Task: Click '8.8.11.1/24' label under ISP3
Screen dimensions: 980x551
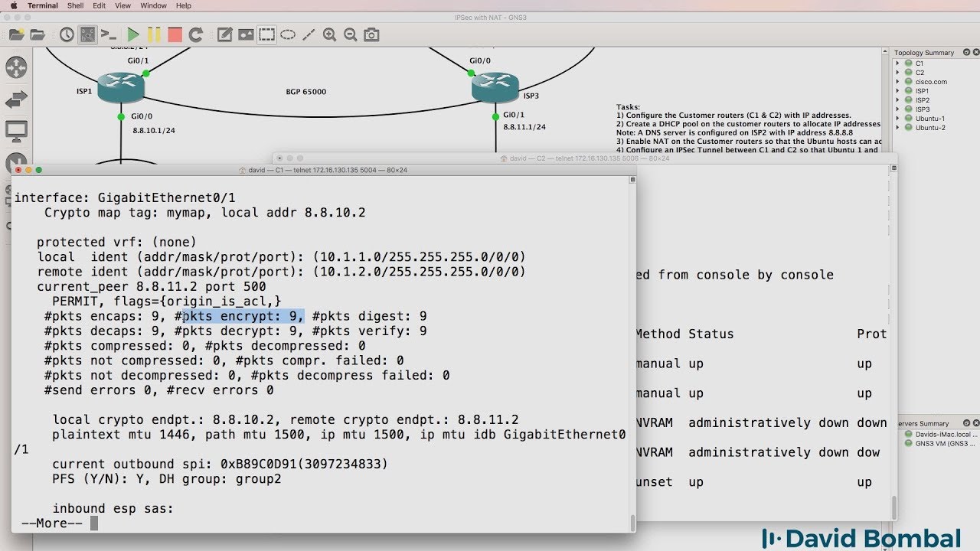Action: [524, 126]
